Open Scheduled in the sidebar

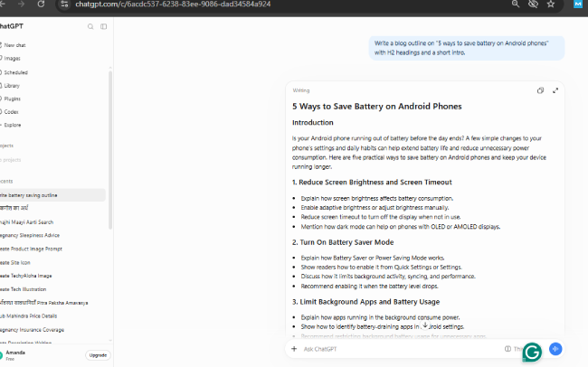[x=15, y=72]
